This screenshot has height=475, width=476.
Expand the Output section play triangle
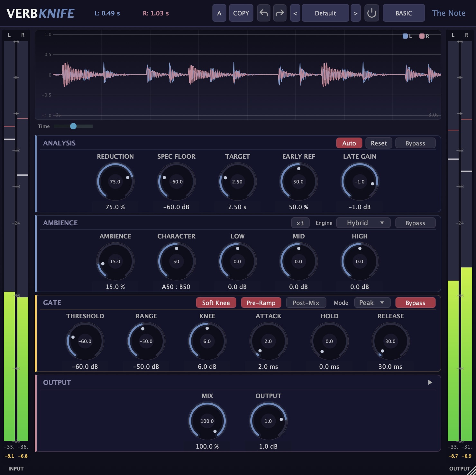[430, 382]
